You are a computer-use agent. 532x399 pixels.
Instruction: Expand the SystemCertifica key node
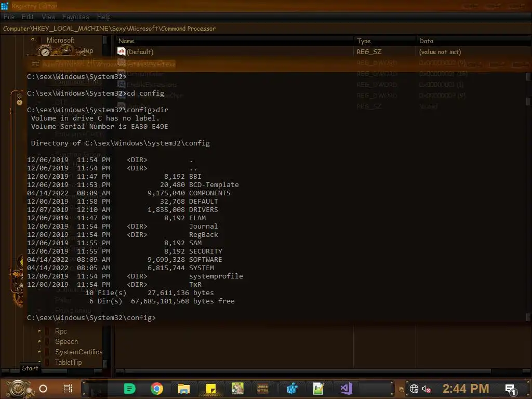click(39, 352)
